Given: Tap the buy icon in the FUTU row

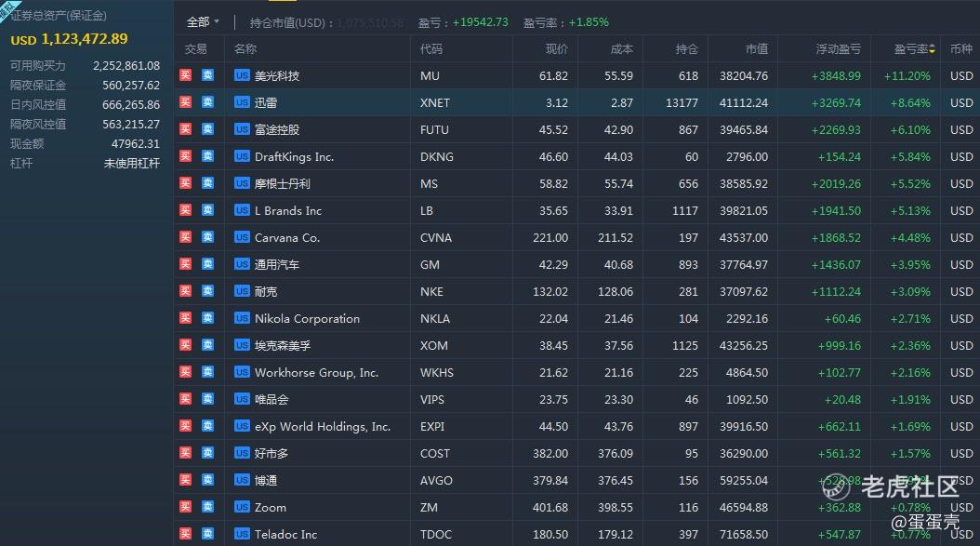Looking at the screenshot, I should (x=186, y=129).
